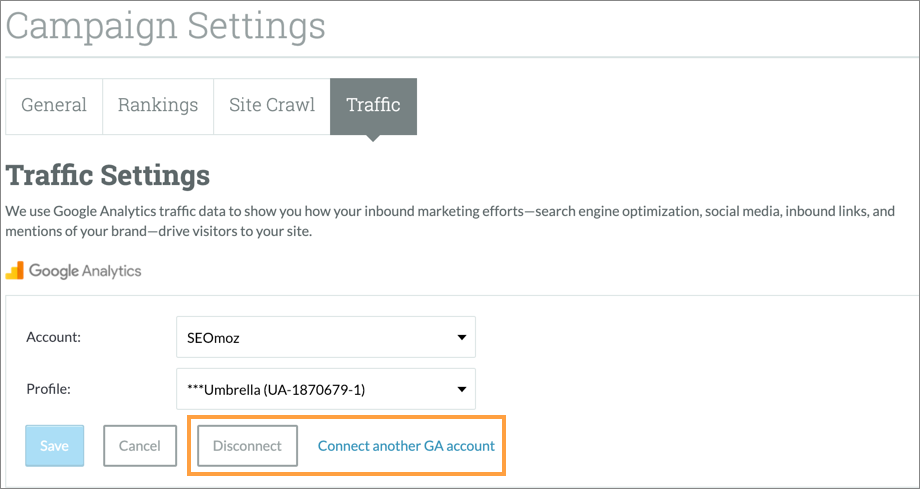Open the Account dropdown showing SEOmoz
Image resolution: width=920 pixels, height=489 pixels.
point(325,338)
